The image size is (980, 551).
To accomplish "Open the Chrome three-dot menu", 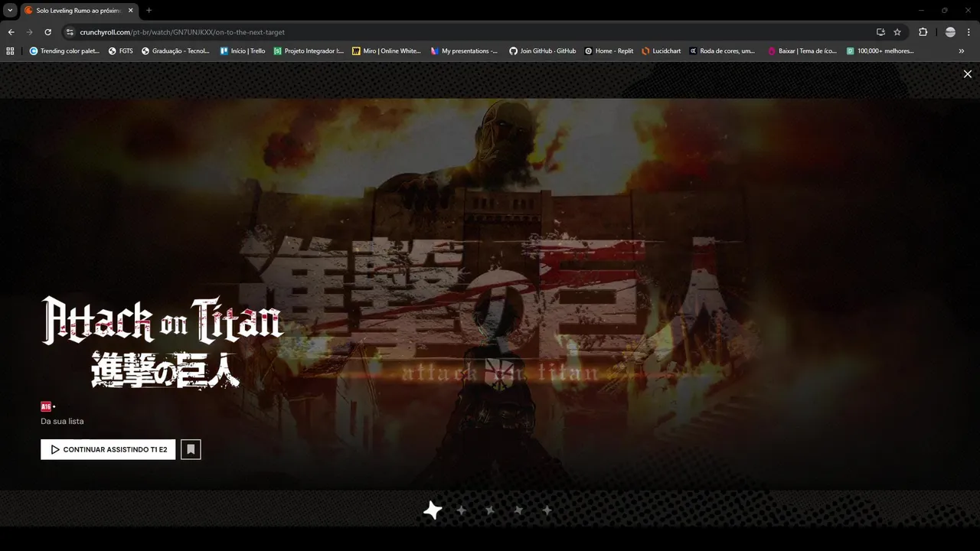I will click(969, 32).
